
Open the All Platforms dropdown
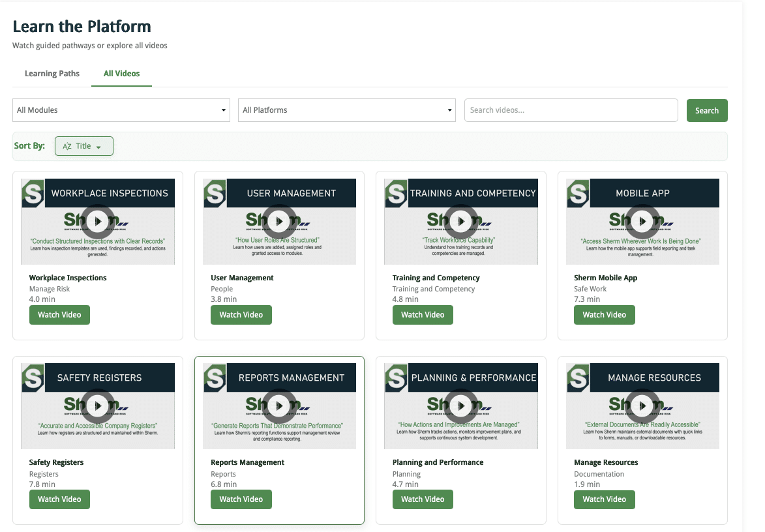pyautogui.click(x=347, y=110)
